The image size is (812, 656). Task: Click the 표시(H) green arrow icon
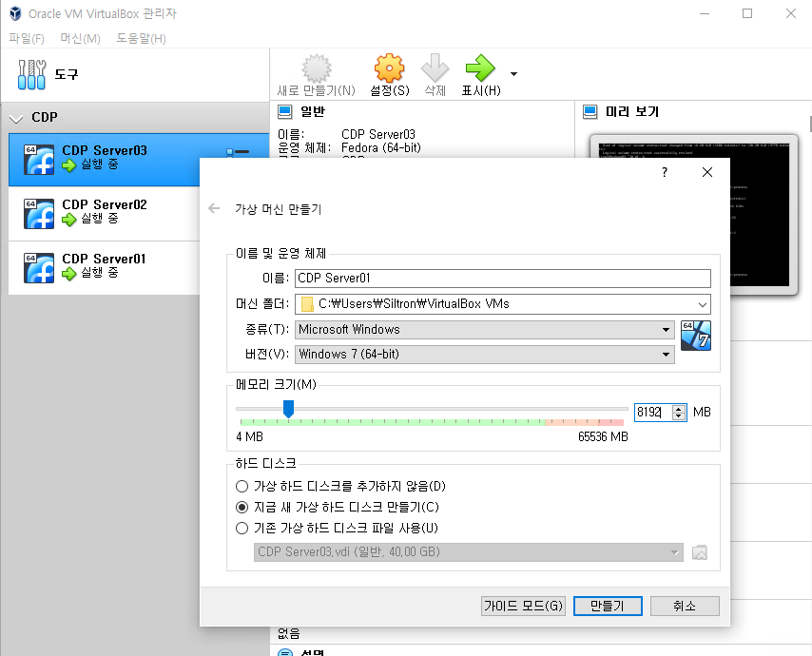click(480, 68)
